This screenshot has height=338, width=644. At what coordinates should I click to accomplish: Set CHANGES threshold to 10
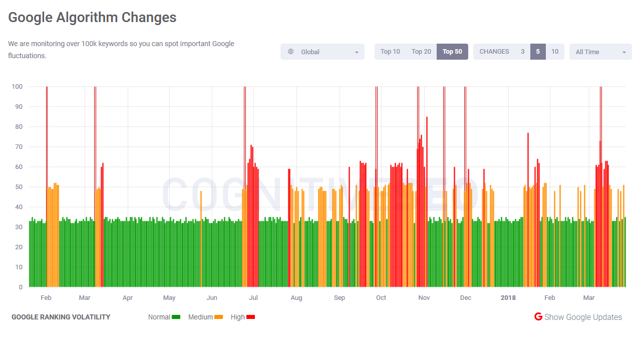pyautogui.click(x=554, y=51)
